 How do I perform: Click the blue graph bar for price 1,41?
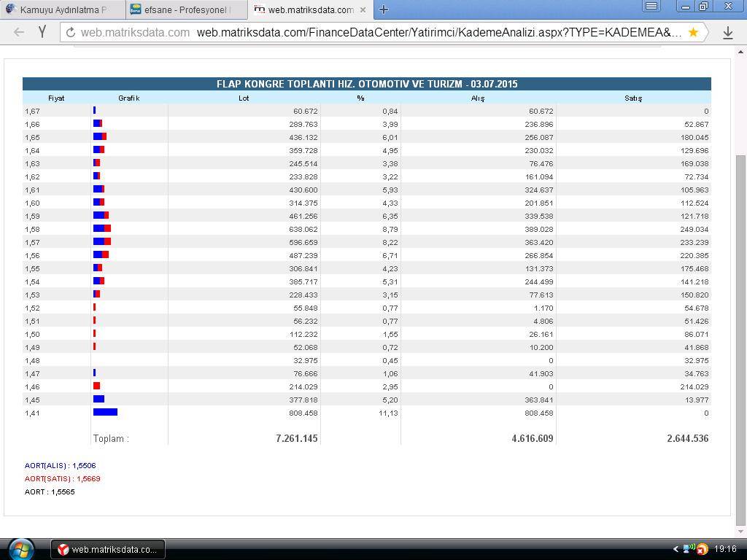[x=105, y=413]
